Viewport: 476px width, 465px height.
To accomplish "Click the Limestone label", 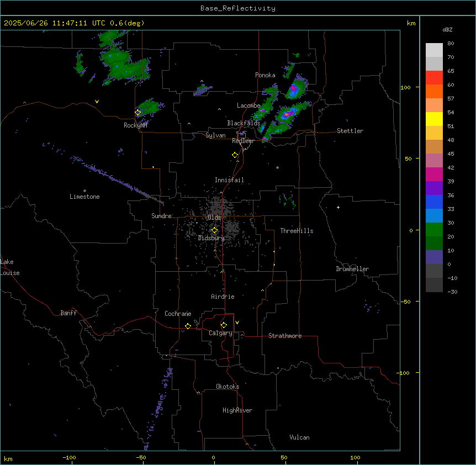I will pos(84,197).
